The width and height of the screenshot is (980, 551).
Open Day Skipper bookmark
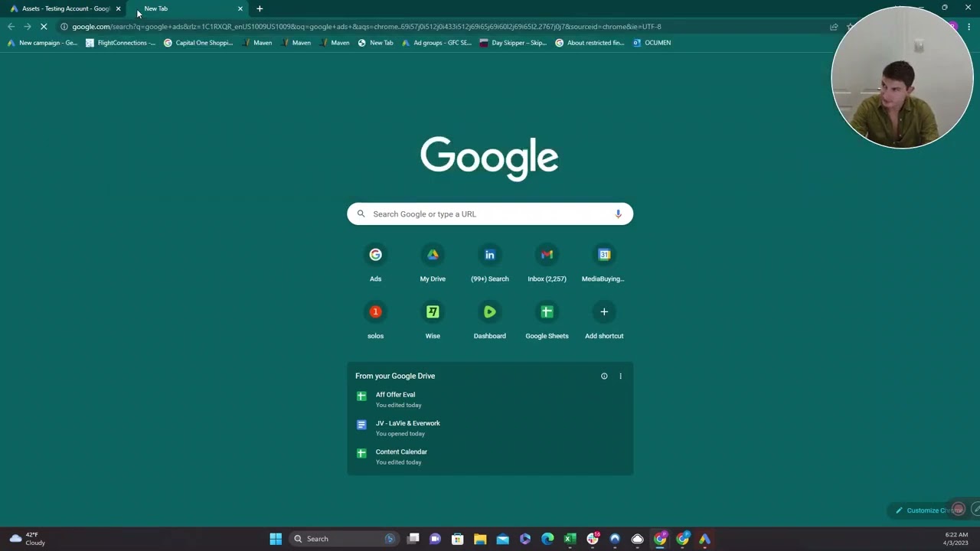[x=513, y=43]
